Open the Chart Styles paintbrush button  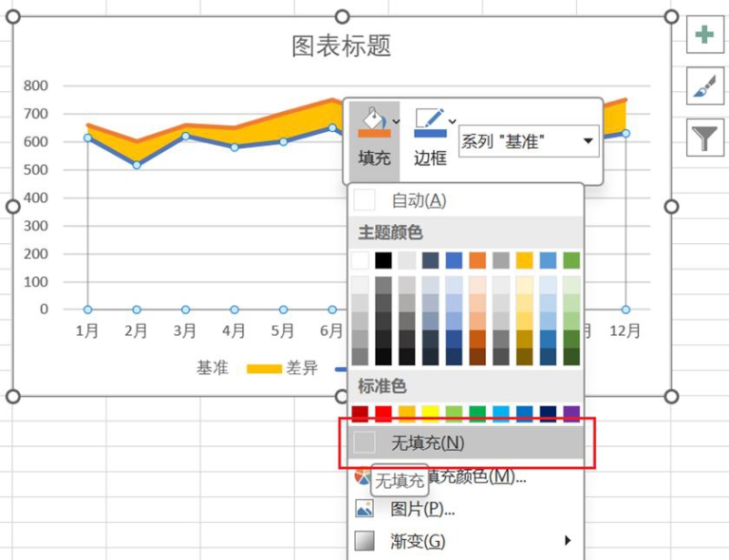704,86
